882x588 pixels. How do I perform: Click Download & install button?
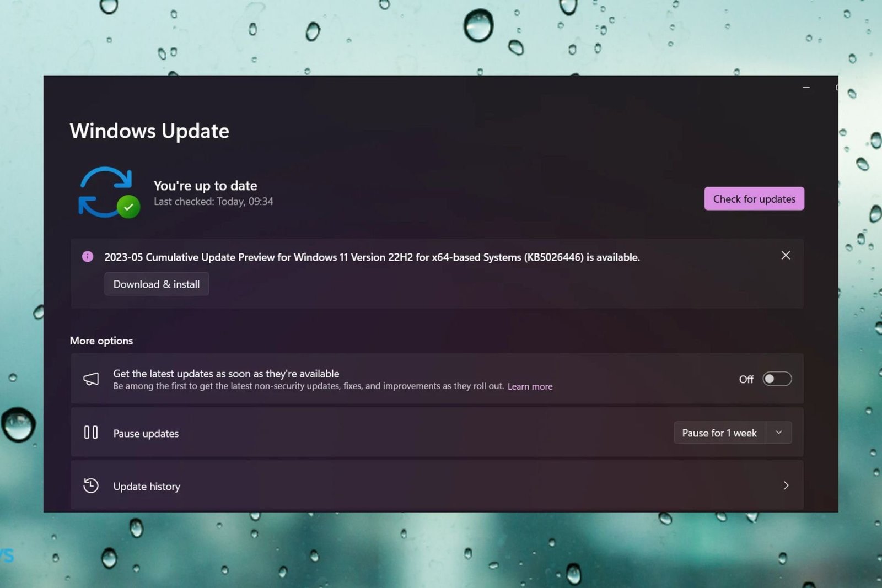click(157, 284)
